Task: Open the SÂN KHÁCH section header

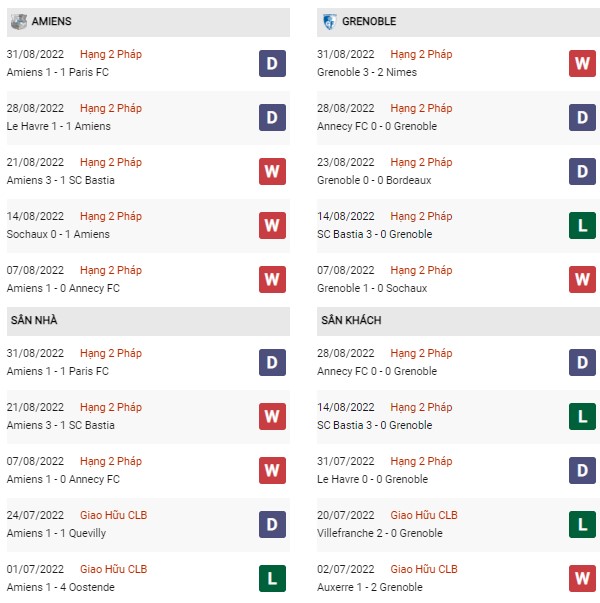Action: pos(458,321)
